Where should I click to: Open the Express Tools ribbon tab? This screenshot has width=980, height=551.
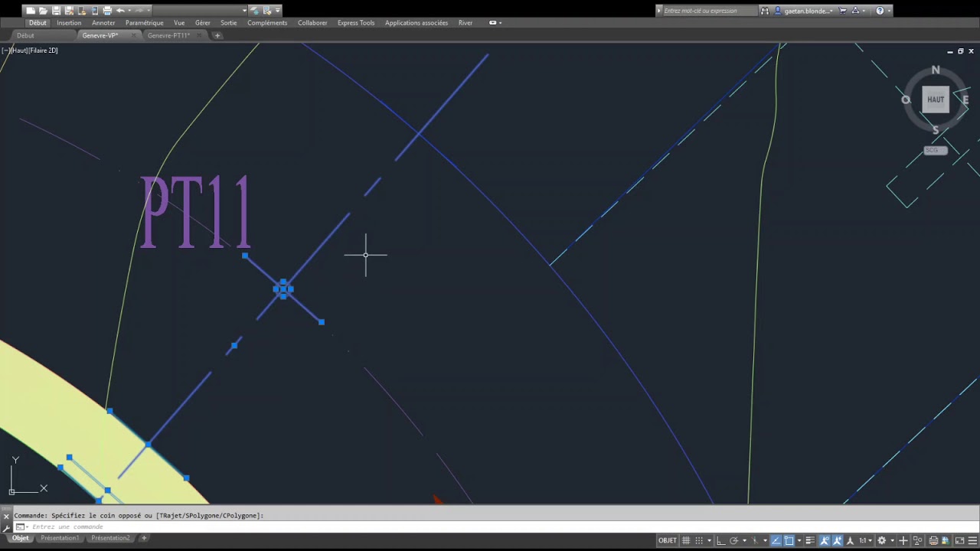click(x=356, y=23)
